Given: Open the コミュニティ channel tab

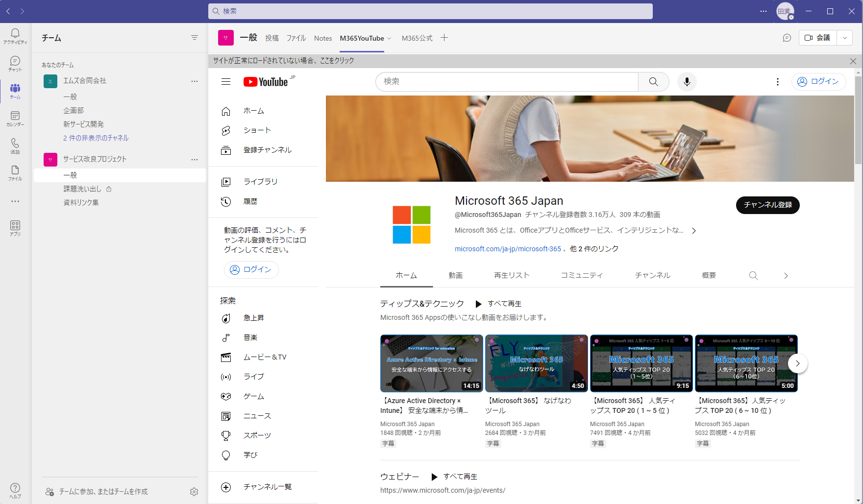Looking at the screenshot, I should click(582, 275).
